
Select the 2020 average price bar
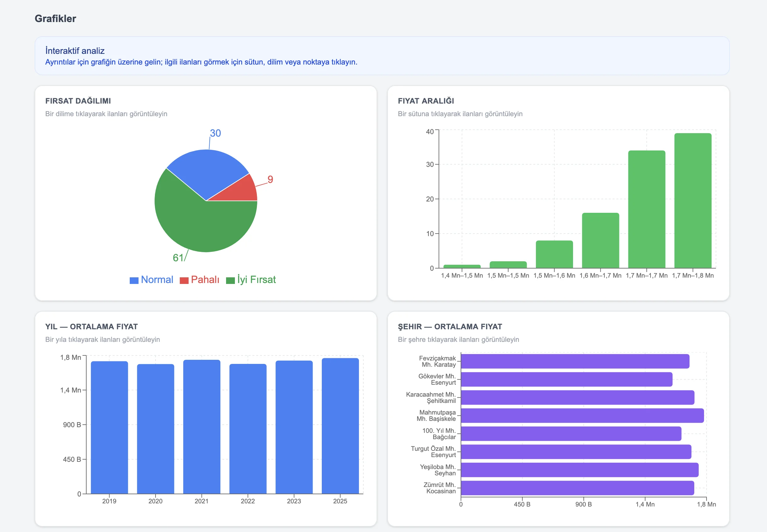(x=156, y=429)
